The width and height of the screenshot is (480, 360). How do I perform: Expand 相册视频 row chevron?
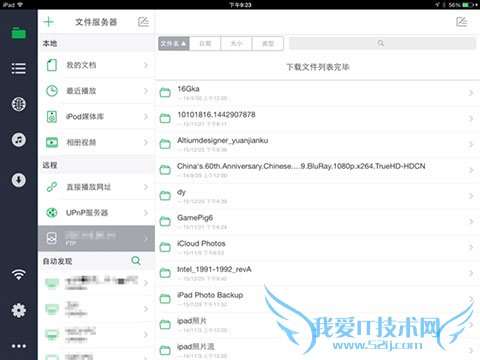click(146, 142)
